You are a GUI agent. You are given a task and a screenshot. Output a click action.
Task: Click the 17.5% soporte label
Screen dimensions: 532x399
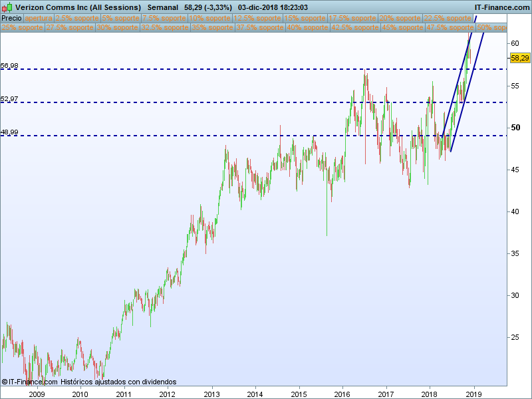point(352,19)
